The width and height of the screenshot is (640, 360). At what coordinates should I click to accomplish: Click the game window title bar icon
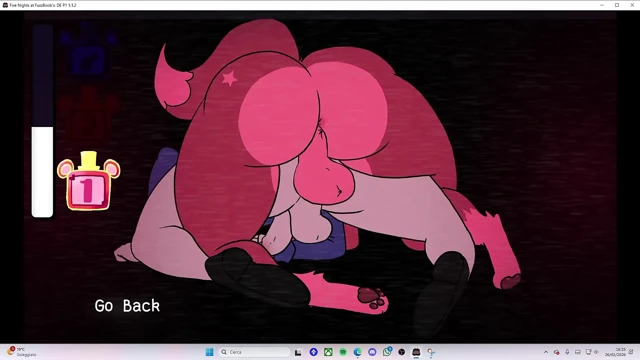(5, 5)
